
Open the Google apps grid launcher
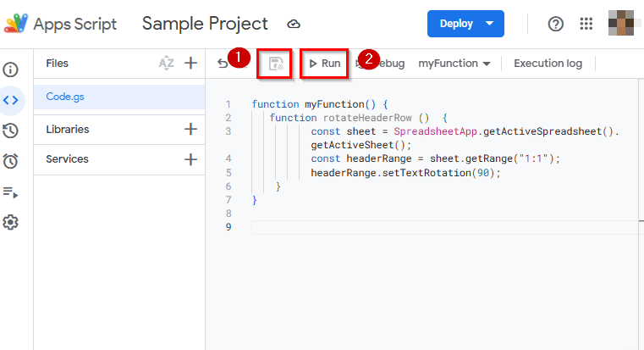pyautogui.click(x=586, y=24)
